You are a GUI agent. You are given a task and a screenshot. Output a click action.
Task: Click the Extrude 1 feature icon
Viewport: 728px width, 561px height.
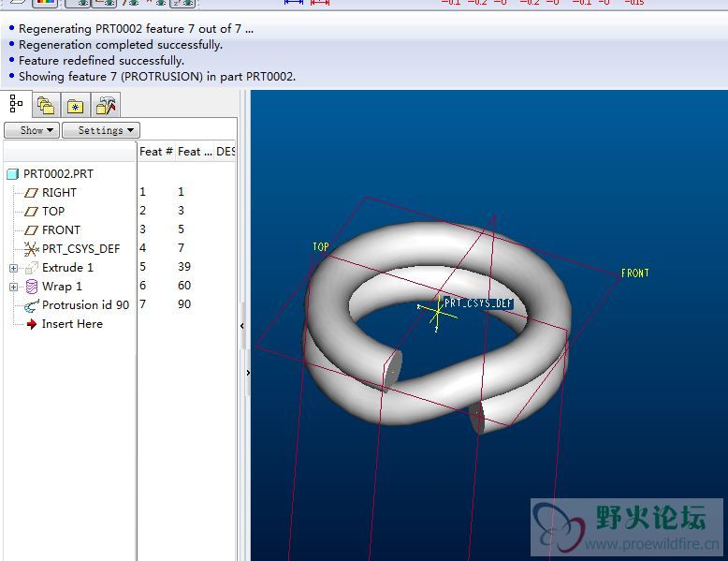31,268
